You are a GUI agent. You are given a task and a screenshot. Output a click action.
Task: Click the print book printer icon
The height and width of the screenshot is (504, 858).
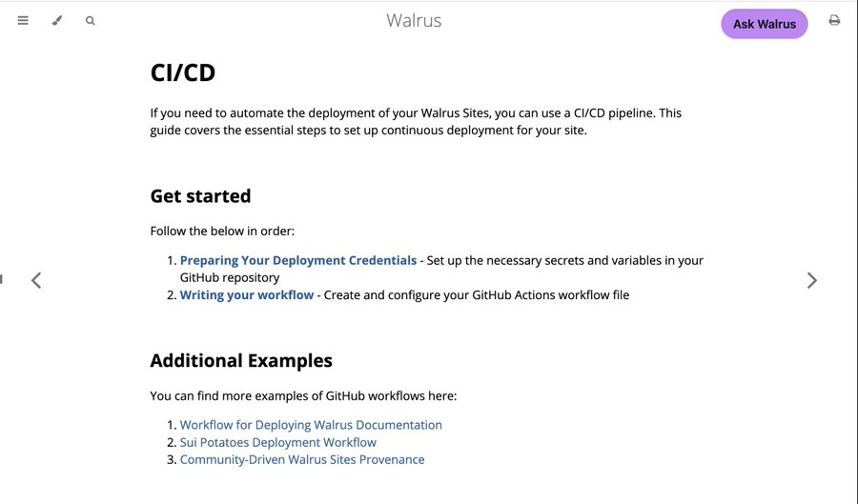tap(834, 20)
